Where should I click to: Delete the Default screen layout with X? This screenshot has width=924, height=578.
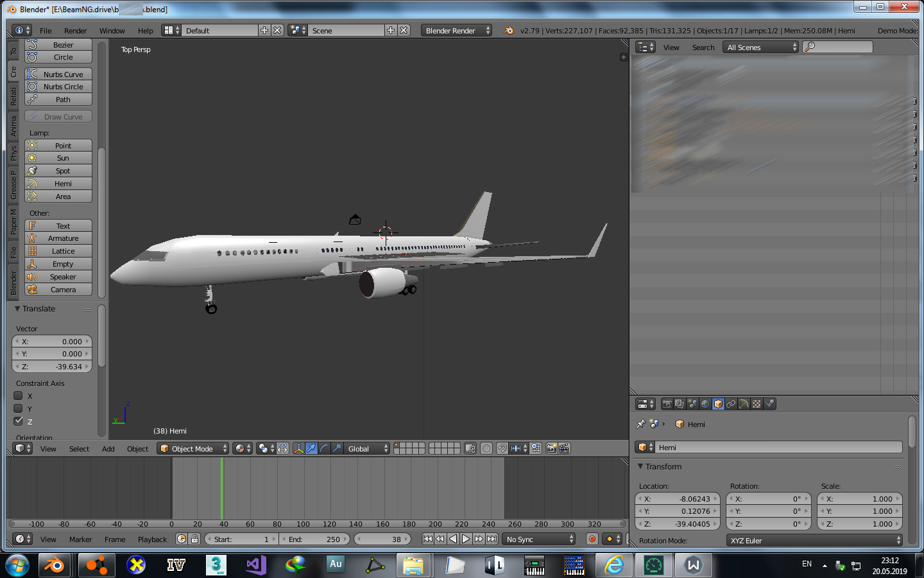(277, 30)
